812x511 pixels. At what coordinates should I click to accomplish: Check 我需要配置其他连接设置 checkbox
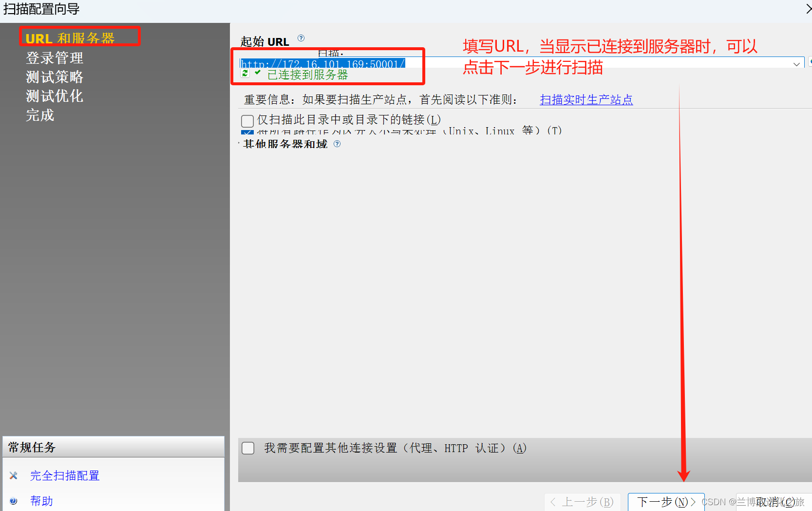pos(248,448)
